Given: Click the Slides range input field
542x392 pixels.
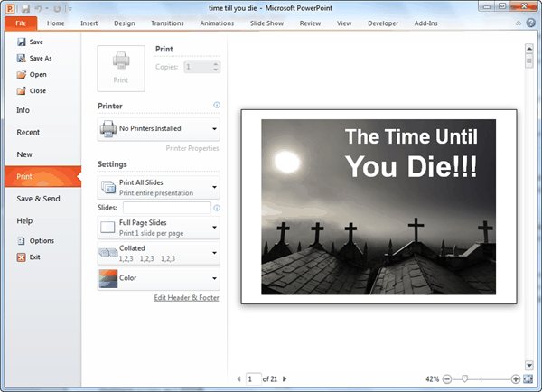Looking at the screenshot, I should click(x=166, y=208).
